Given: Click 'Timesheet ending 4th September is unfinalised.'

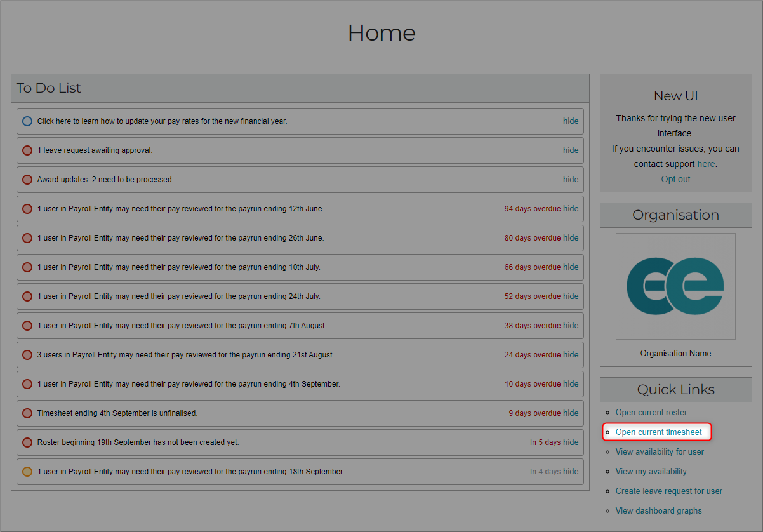Looking at the screenshot, I should (117, 413).
